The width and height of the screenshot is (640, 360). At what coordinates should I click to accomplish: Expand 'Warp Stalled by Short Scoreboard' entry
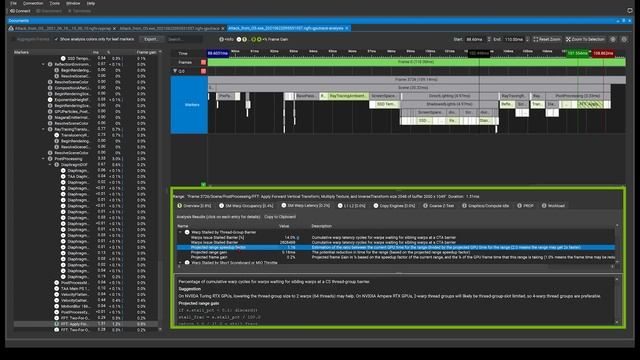[180, 262]
